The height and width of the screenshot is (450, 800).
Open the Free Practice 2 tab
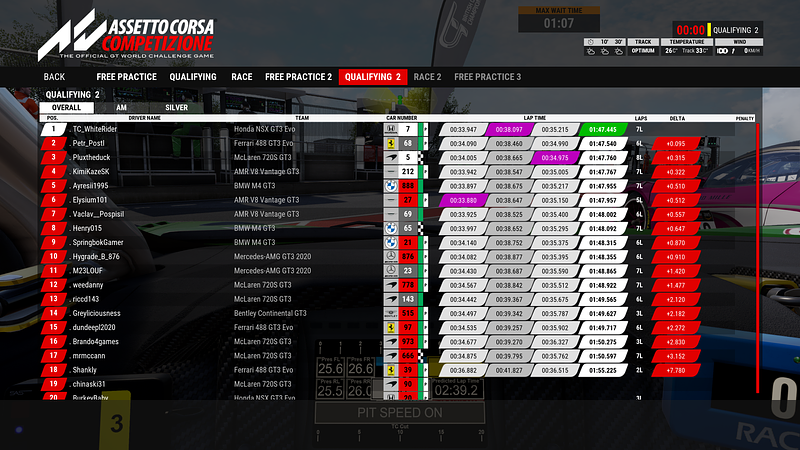(x=298, y=77)
